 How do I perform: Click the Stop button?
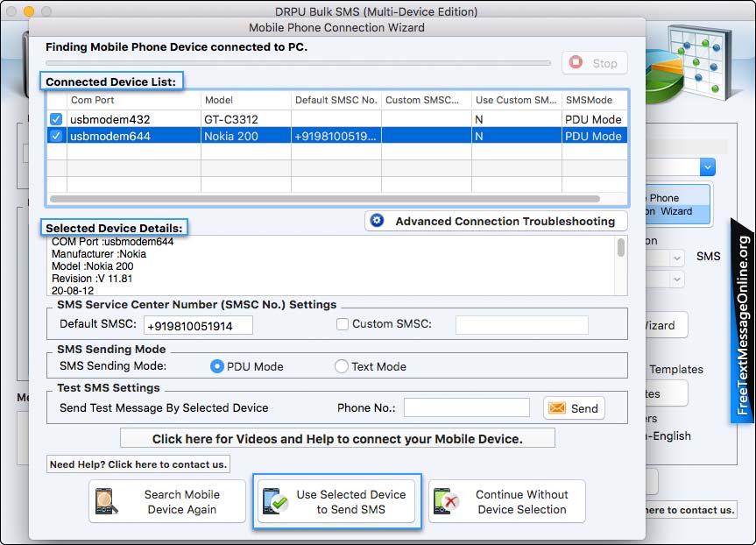click(x=595, y=63)
